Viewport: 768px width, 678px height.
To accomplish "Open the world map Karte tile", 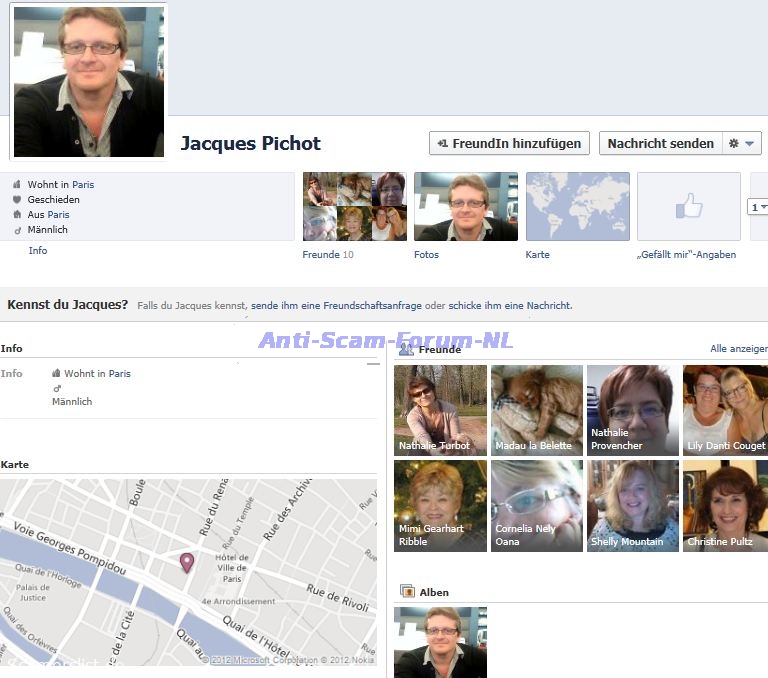I will 577,207.
